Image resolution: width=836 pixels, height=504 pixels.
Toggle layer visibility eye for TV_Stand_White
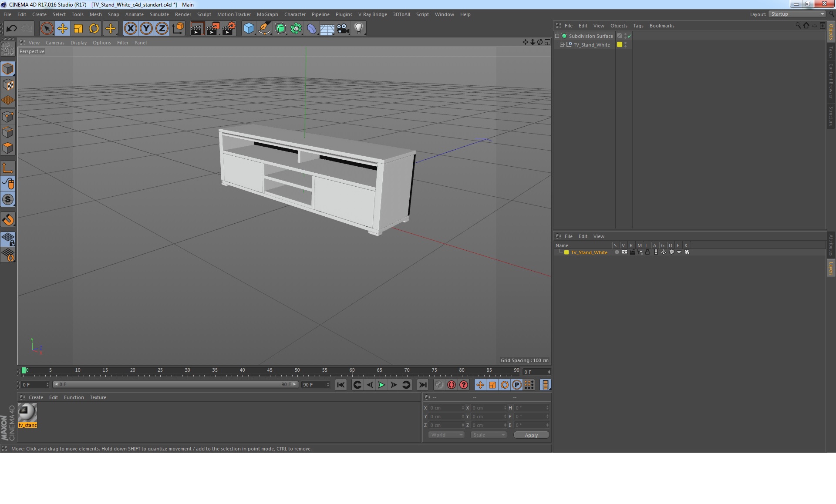(624, 252)
